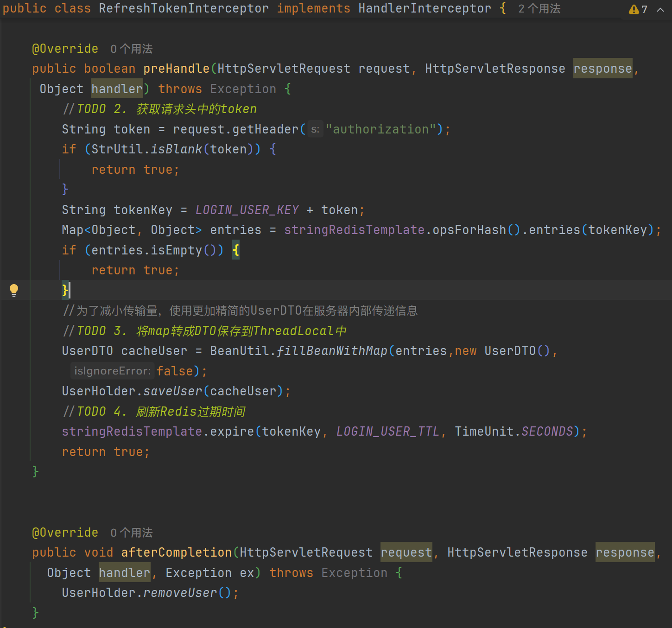Click the class name RefreshTokenInterceptor
This screenshot has width=672, height=628.
184,9
